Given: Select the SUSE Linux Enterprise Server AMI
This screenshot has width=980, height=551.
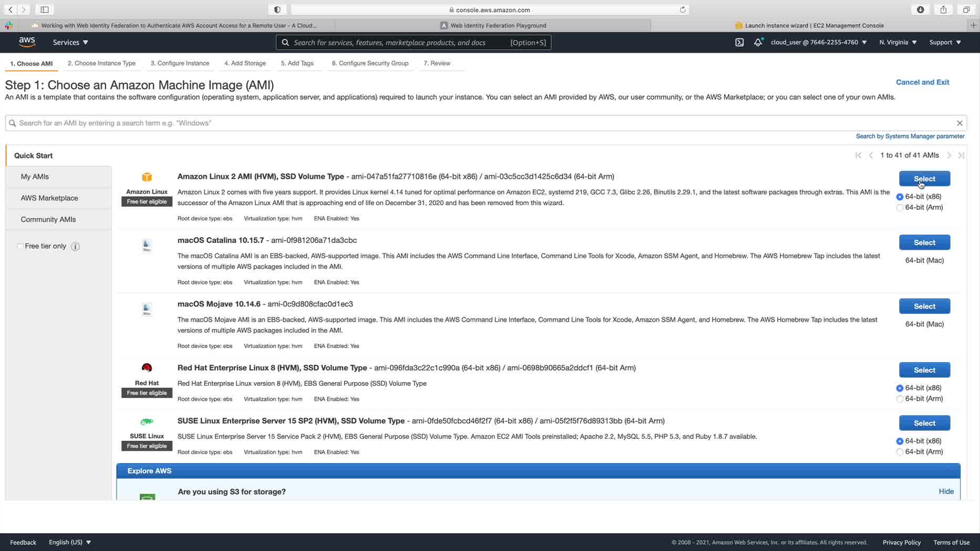Looking at the screenshot, I should 924,423.
